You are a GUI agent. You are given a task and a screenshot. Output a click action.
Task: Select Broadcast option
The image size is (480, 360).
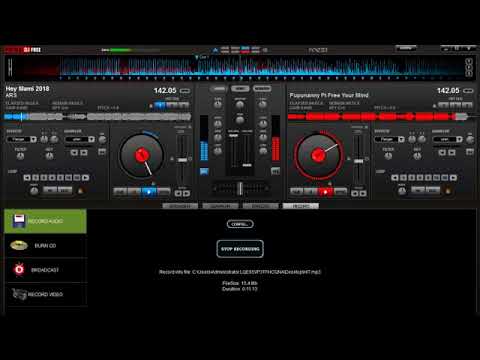coord(45,270)
